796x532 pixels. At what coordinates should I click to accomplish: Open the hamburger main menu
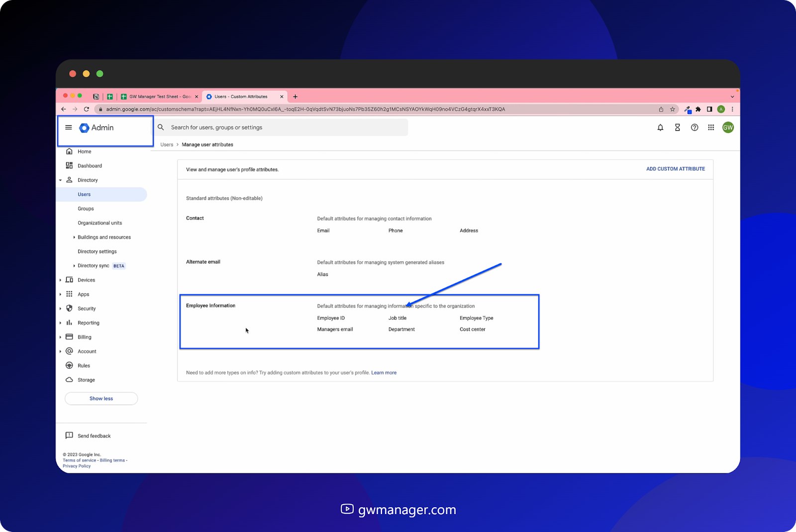pyautogui.click(x=69, y=128)
